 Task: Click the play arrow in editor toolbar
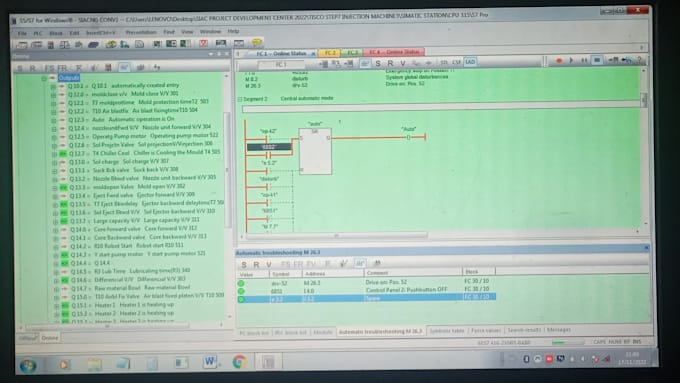pos(571,61)
